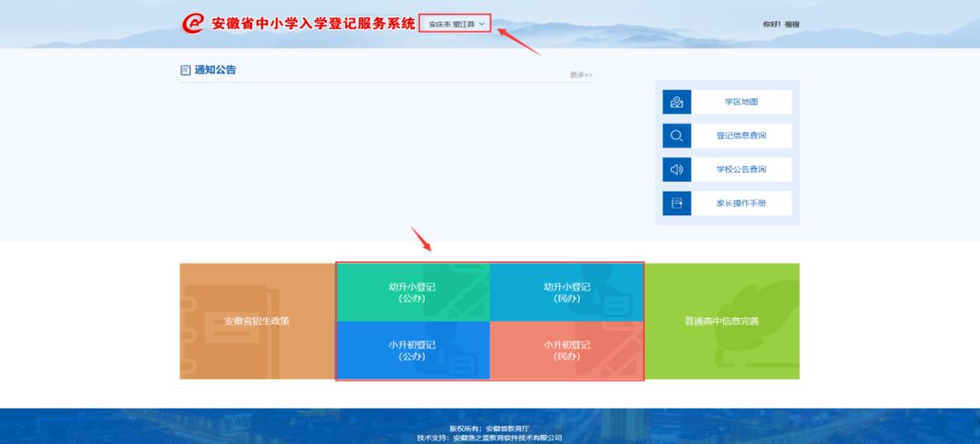Open the orange 安徽省招生政策 tile
This screenshot has width=980, height=444.
tap(257, 321)
